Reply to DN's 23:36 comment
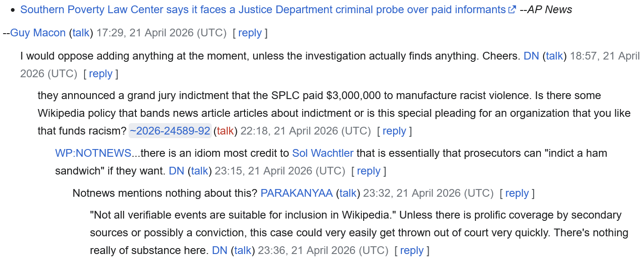Screen dimensions: 644x259 tap(412, 250)
